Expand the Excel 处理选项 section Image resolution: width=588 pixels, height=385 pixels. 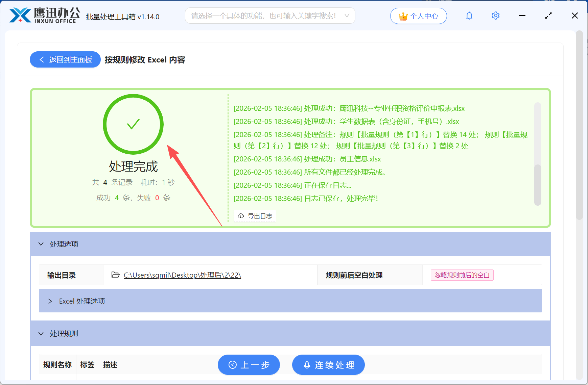[x=50, y=301]
